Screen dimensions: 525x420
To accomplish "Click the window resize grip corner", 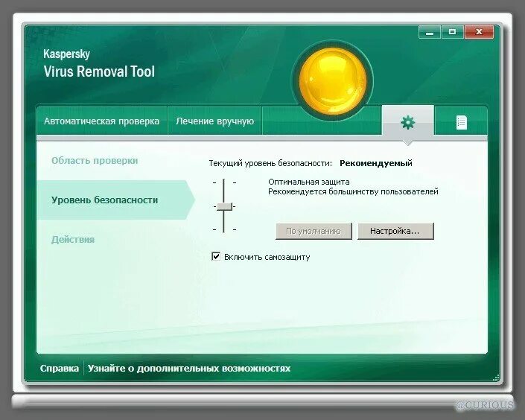I will point(496,378).
